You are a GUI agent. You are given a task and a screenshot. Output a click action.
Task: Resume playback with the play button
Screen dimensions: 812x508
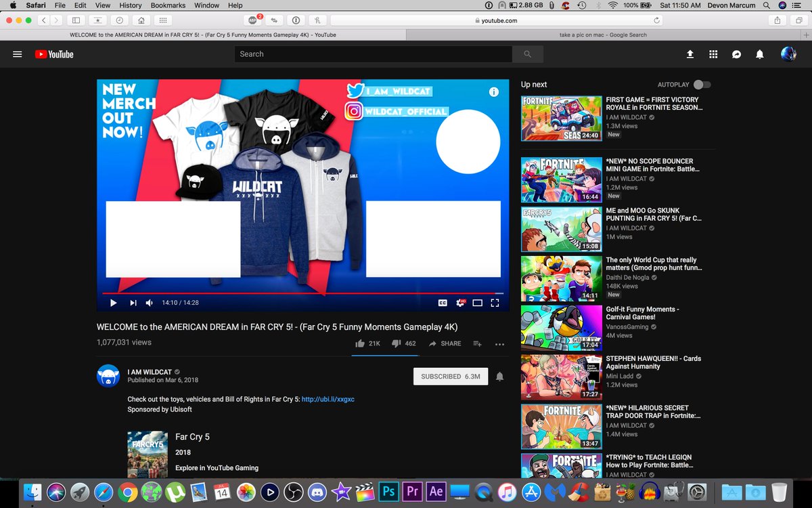coord(113,303)
